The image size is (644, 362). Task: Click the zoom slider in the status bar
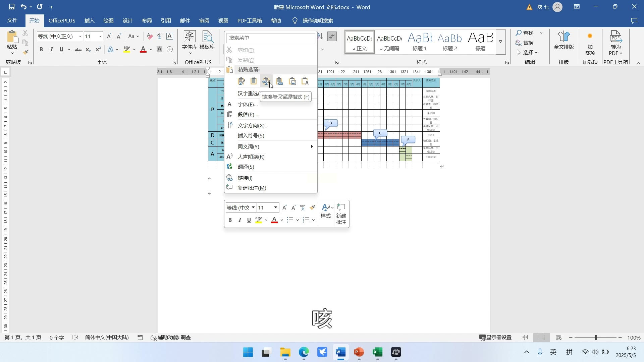[595, 338]
